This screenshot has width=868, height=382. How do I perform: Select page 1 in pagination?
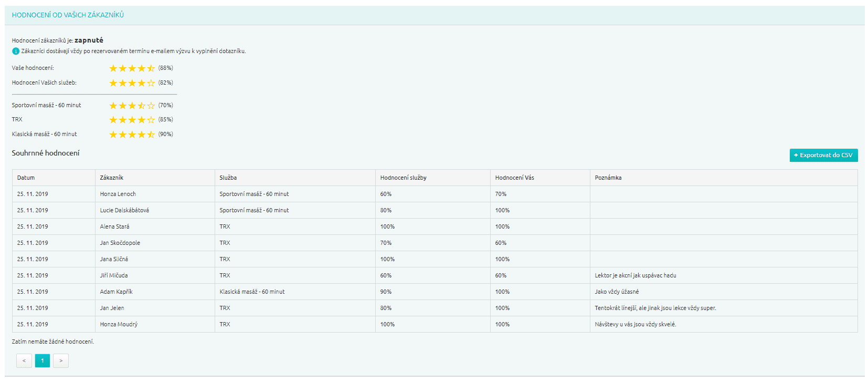43,360
